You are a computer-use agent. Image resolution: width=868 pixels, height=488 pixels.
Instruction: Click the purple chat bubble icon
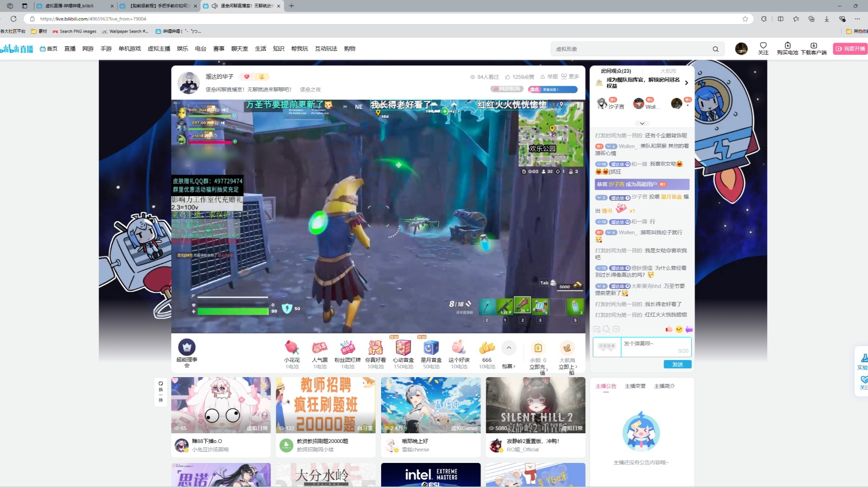(x=689, y=329)
